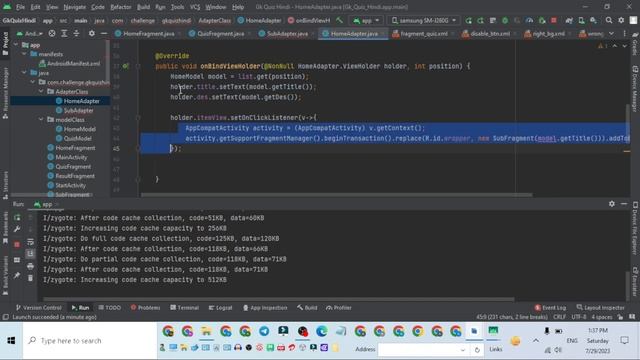Image resolution: width=640 pixels, height=360 pixels.
Task: Open the Problems tool window button
Action: (145, 308)
